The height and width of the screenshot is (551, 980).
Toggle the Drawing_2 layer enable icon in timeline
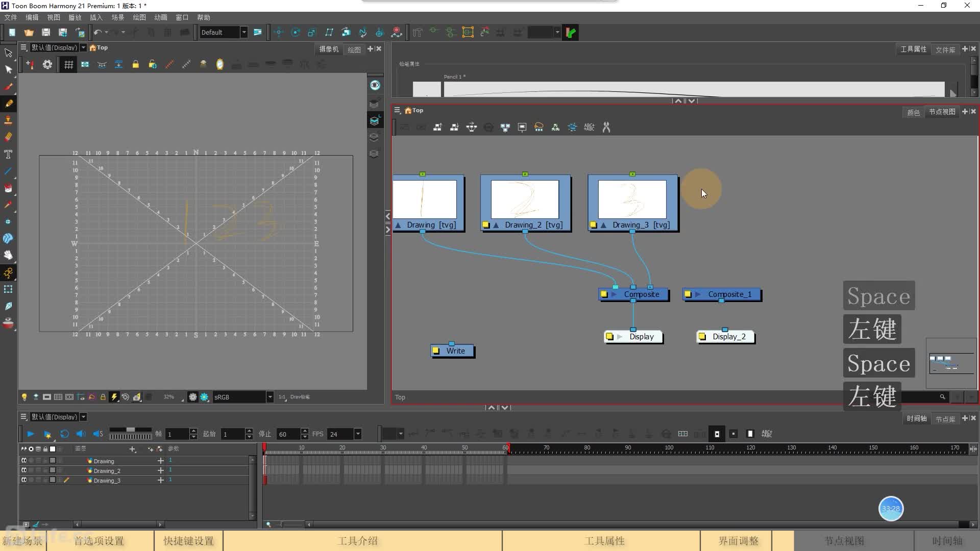click(24, 470)
